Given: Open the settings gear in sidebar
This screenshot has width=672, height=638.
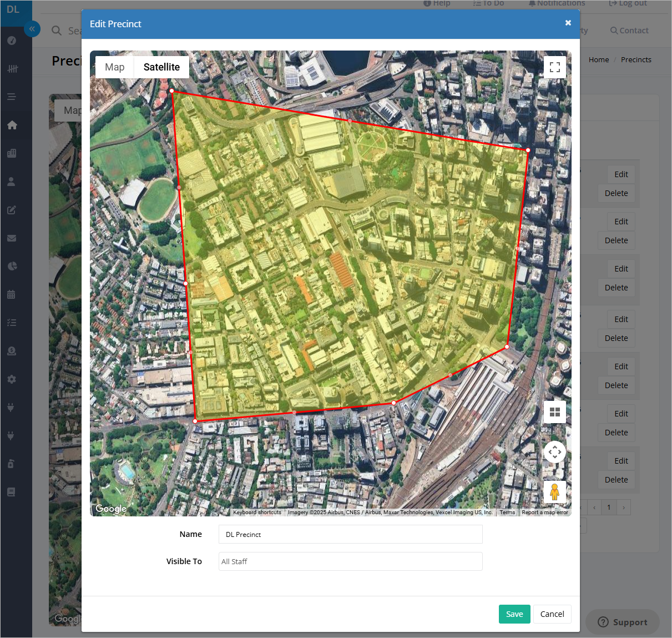Looking at the screenshot, I should (12, 379).
